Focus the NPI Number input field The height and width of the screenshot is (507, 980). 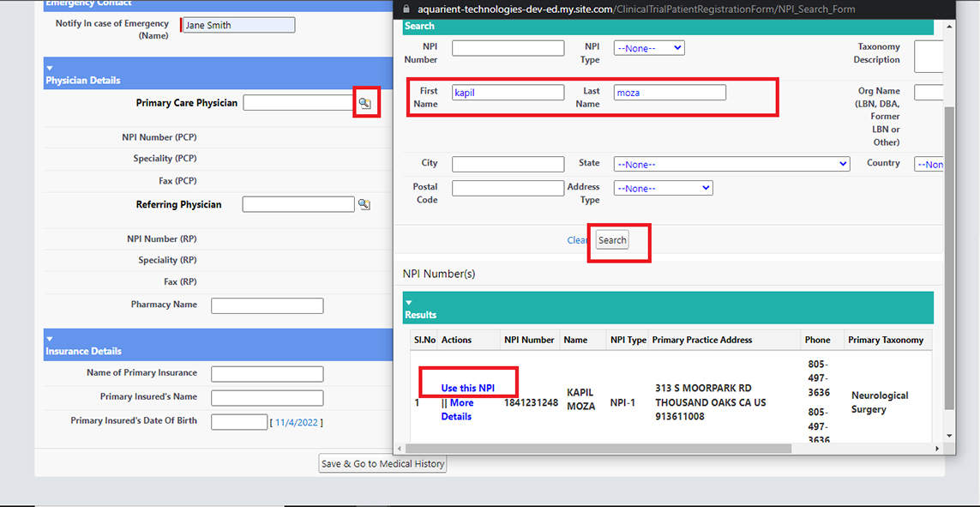pyautogui.click(x=508, y=48)
